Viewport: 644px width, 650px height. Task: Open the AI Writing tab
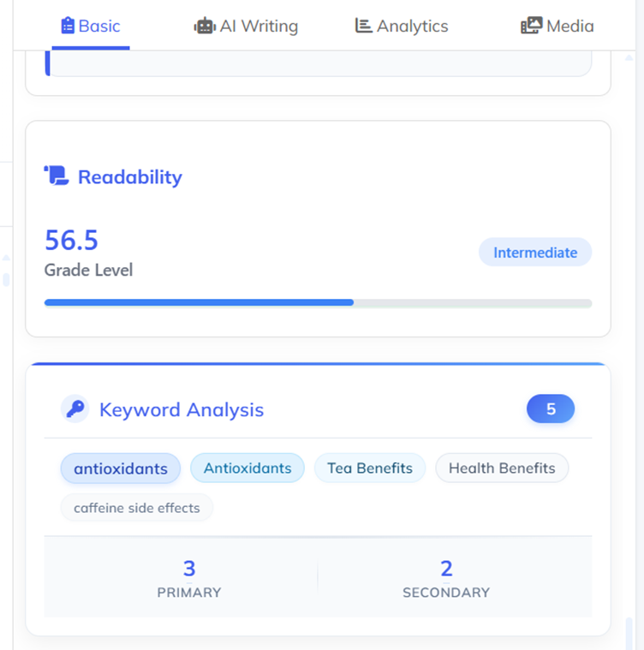tap(246, 26)
